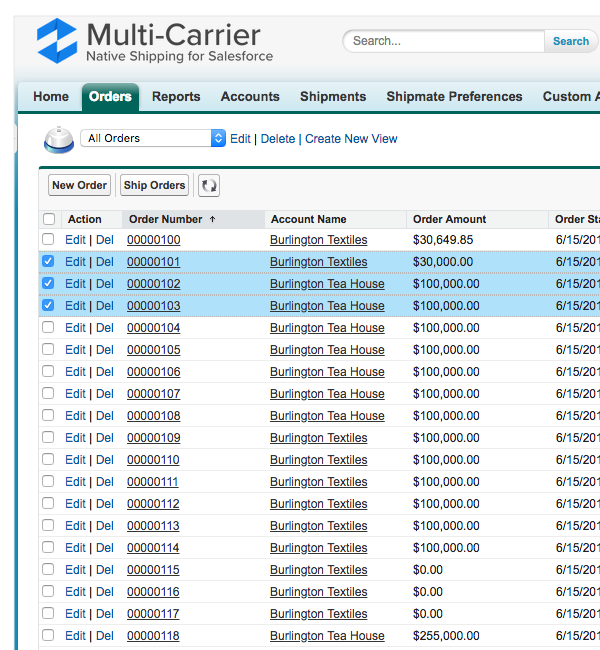600x650 pixels.
Task: Check the box for order 00000110
Action: 48,459
